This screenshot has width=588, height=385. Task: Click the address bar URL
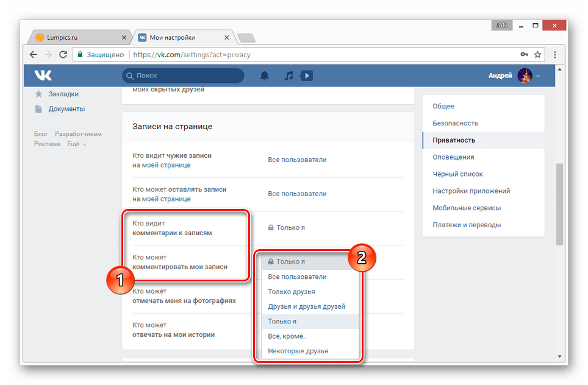(x=192, y=55)
